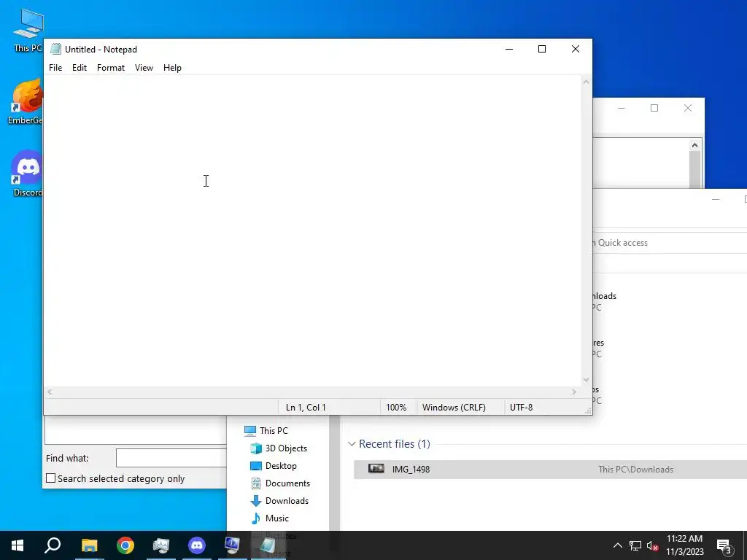Select the IMG_1498 recent file
The width and height of the screenshot is (747, 560).
(x=550, y=470)
